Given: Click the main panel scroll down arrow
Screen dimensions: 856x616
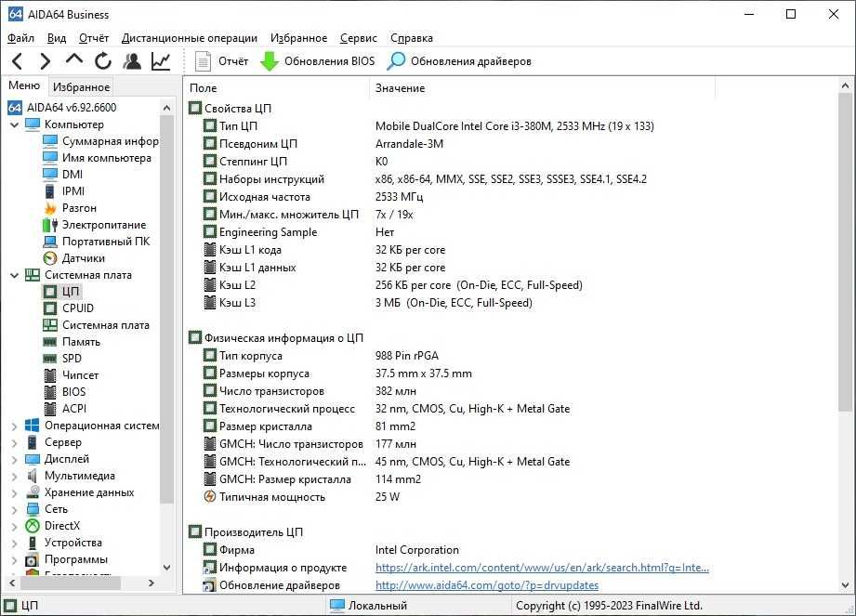Looking at the screenshot, I should tap(845, 585).
